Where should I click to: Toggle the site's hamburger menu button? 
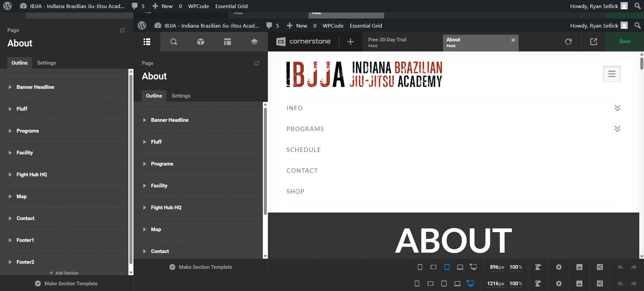(x=612, y=74)
